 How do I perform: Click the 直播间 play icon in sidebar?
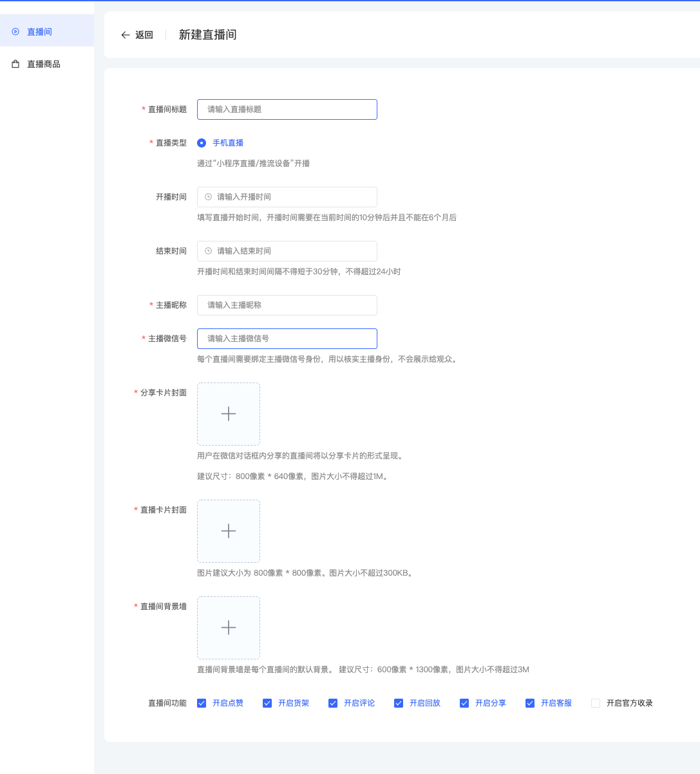tap(15, 32)
